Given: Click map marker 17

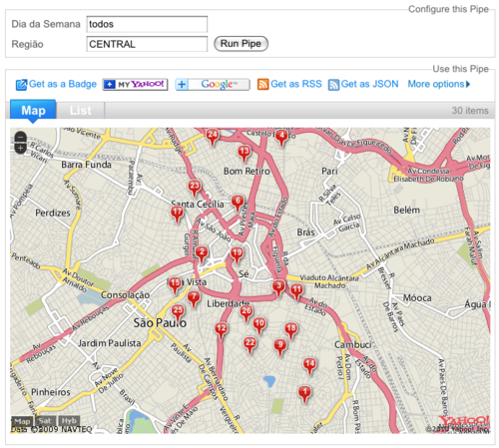Looking at the screenshot, I should pyautogui.click(x=177, y=213).
